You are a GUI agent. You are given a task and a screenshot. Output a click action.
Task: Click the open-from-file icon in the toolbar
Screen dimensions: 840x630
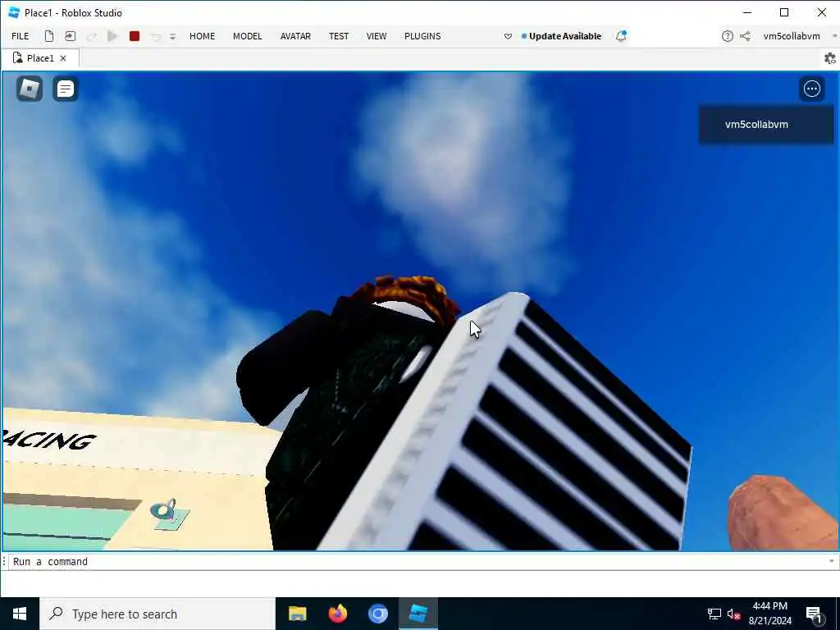pos(71,36)
